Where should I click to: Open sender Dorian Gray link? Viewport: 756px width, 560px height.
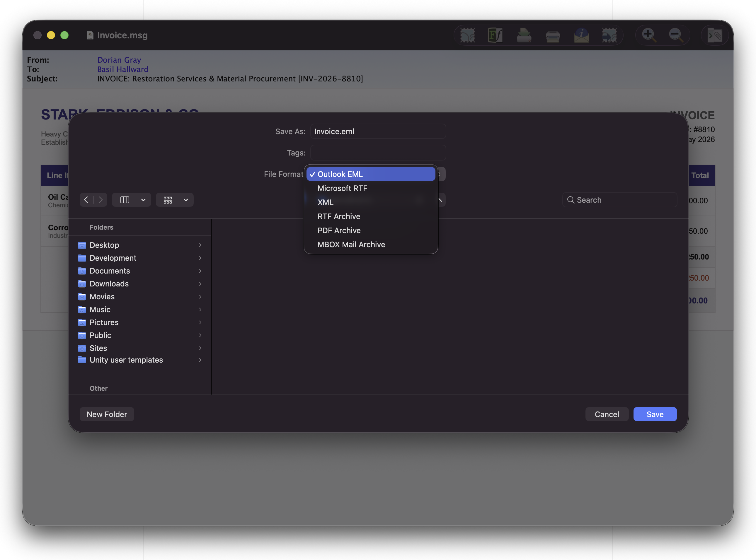pos(119,60)
